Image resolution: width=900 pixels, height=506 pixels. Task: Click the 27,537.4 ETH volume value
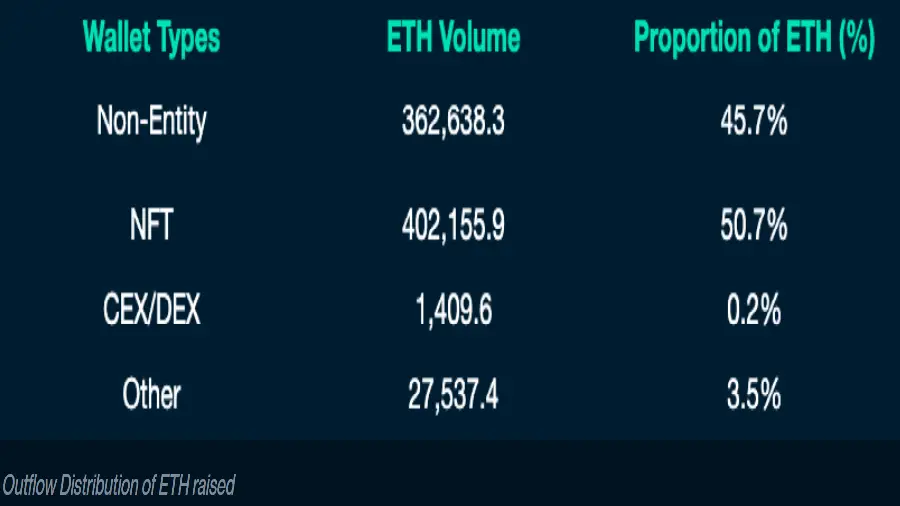453,396
